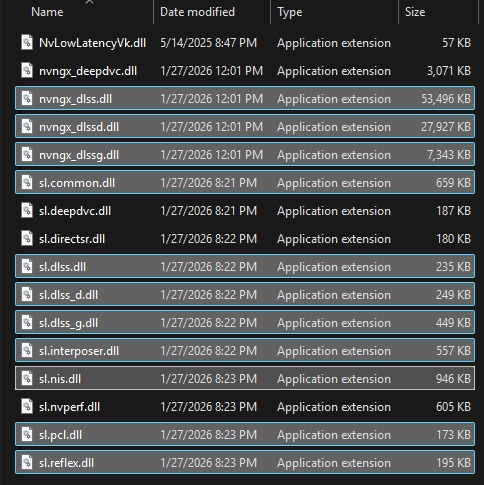The height and width of the screenshot is (485, 484).
Task: Click the 249 KB size value
Action: point(453,295)
